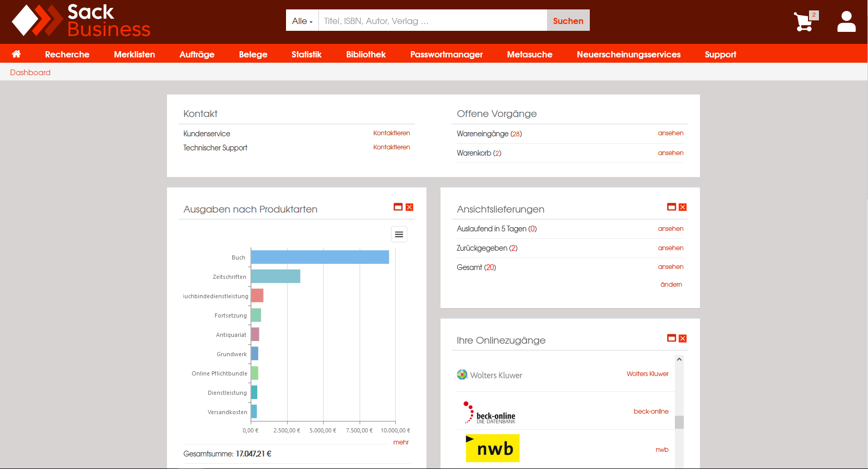Viewport: 868px width, 469px height.
Task: Go to home via house icon
Action: (x=16, y=54)
